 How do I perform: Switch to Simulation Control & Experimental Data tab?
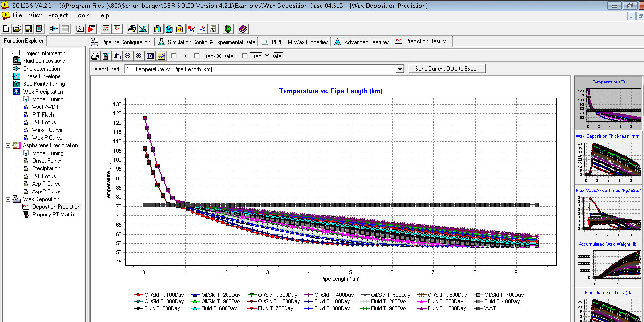pyautogui.click(x=206, y=42)
